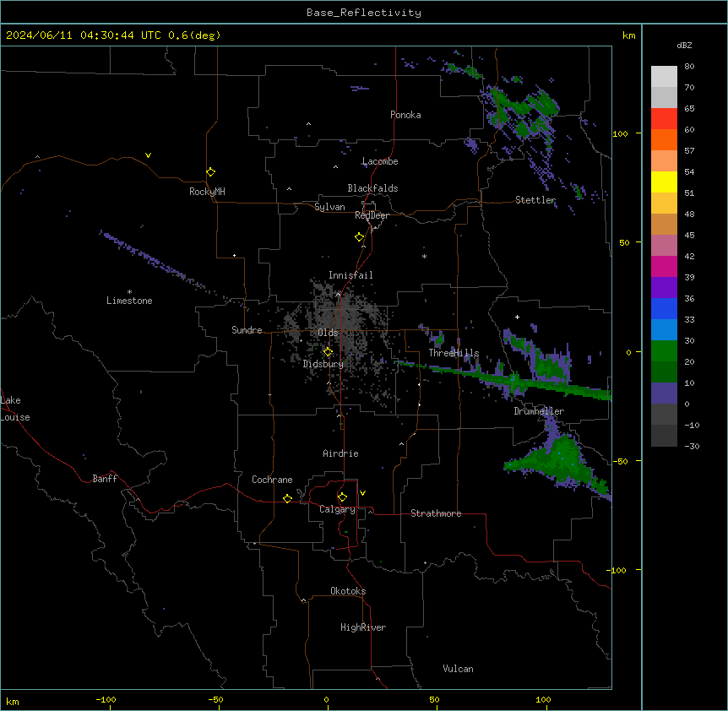Pick the bright green swatch between 30 and 20 dBZ
Image resolution: width=728 pixels, height=711 pixels.
click(x=664, y=351)
